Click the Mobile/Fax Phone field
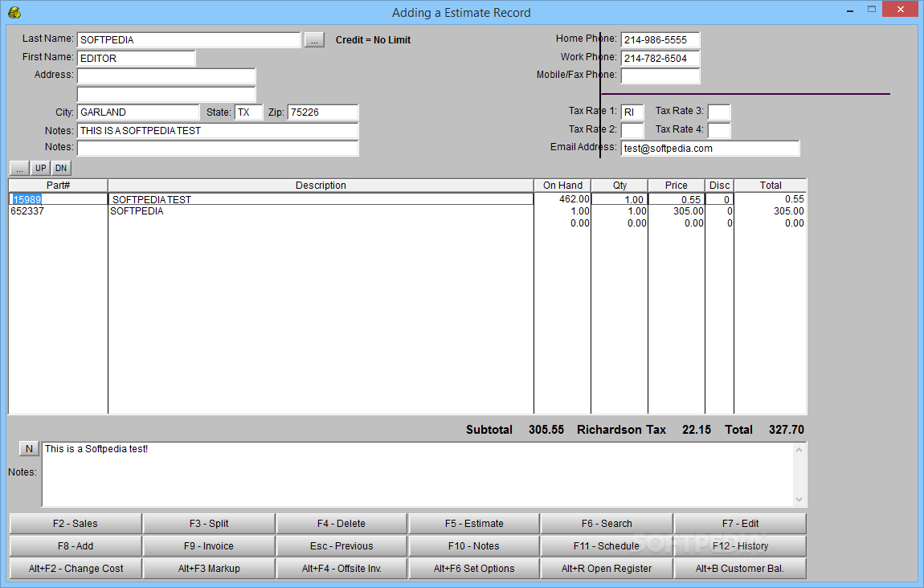Viewport: 924px width, 588px height. pos(660,76)
